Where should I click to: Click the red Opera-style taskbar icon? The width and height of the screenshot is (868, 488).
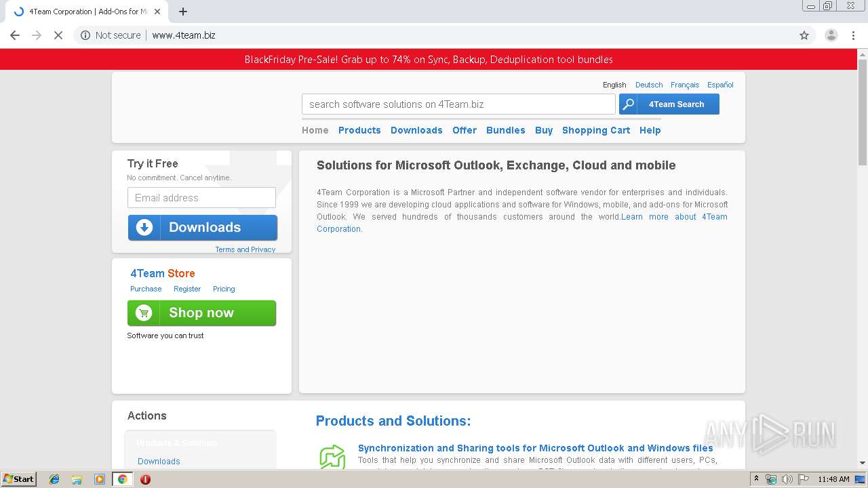click(145, 479)
